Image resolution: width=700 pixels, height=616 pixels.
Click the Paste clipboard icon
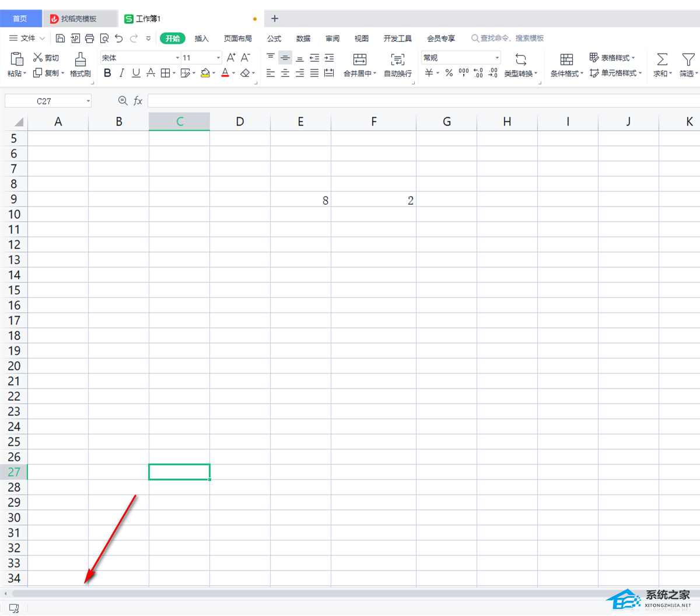17,58
